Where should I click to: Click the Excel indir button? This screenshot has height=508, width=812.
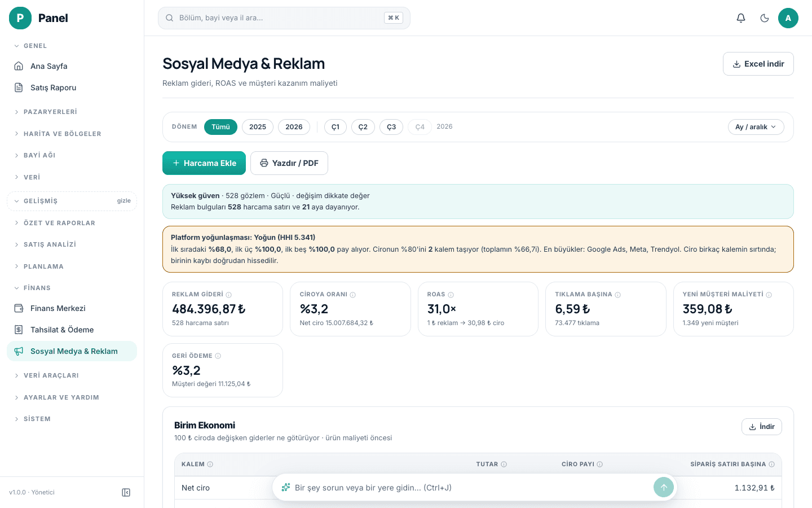click(x=758, y=64)
